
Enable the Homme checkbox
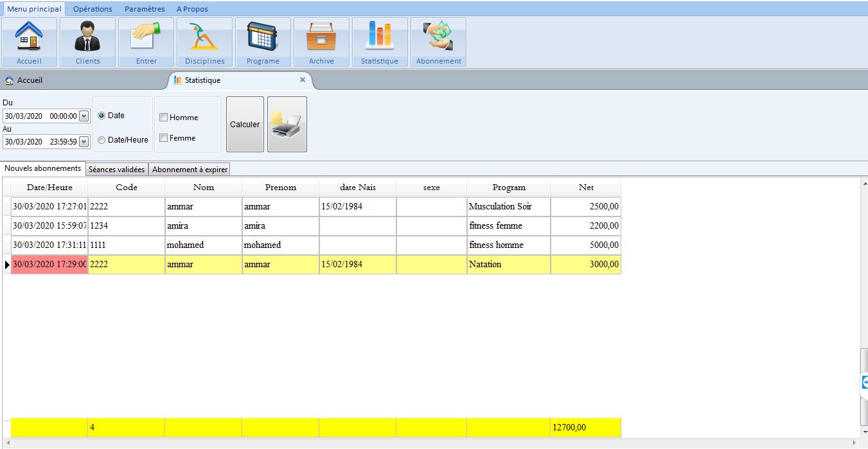[164, 118]
